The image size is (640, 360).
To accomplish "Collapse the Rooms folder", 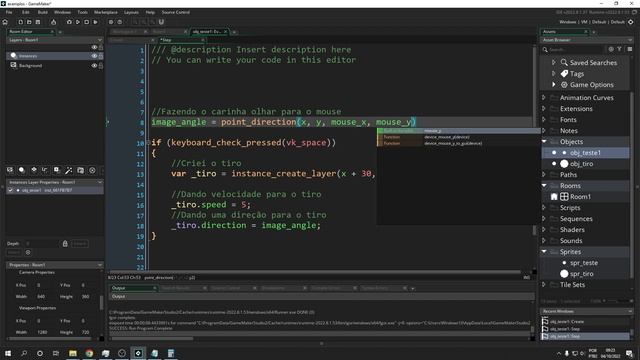I will pos(544,186).
